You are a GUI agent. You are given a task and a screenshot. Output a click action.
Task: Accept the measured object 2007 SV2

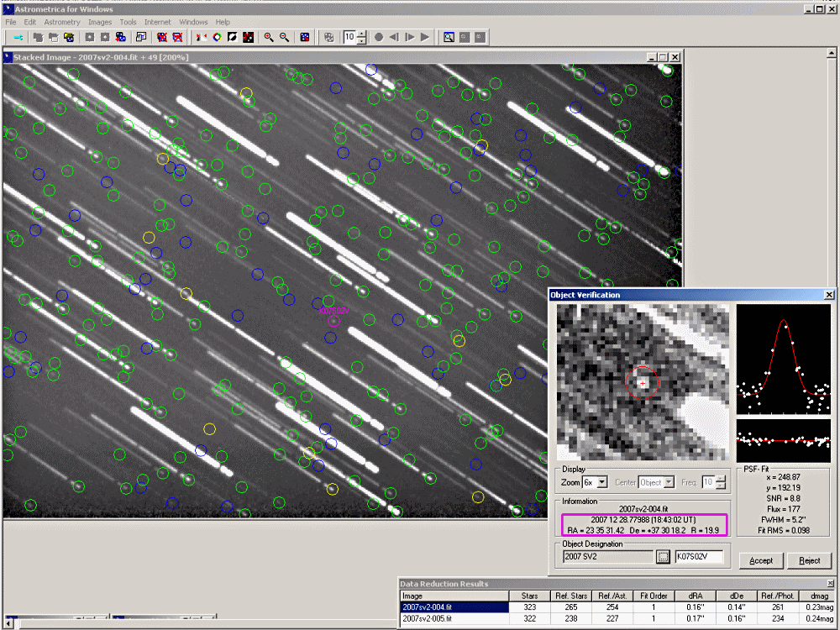[760, 560]
